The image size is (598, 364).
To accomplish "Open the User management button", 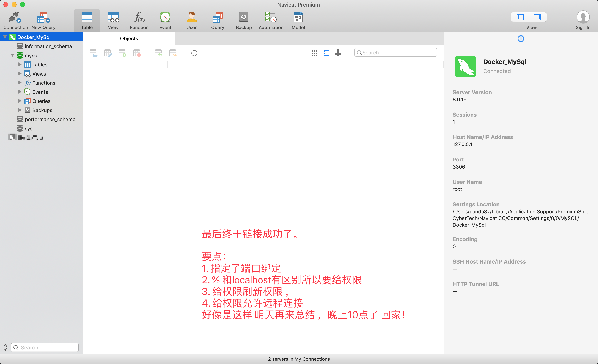I will [191, 21].
